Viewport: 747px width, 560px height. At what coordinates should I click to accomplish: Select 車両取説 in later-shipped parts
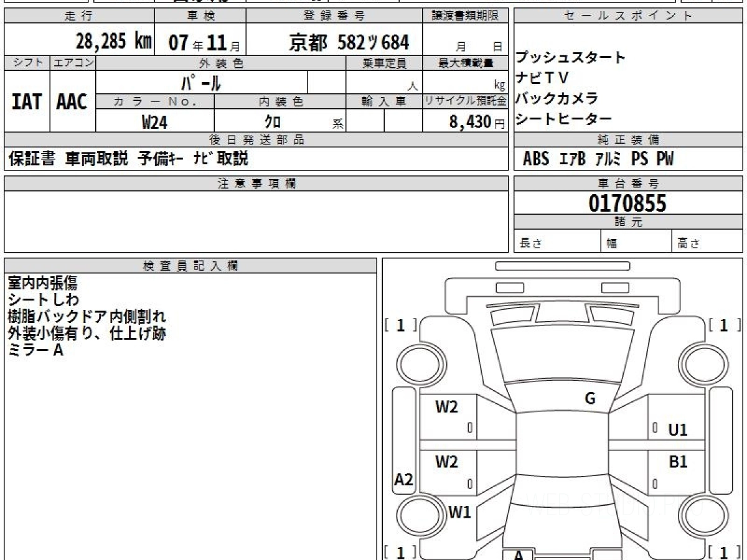[x=96, y=159]
